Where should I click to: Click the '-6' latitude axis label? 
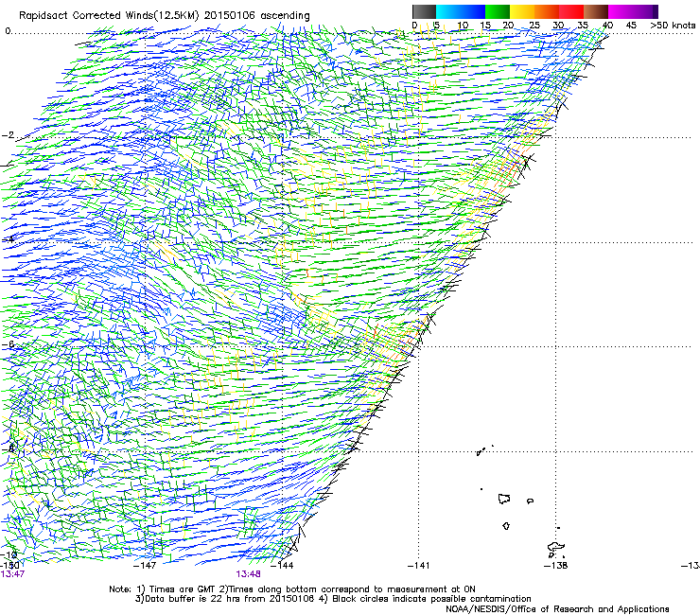pos(8,343)
